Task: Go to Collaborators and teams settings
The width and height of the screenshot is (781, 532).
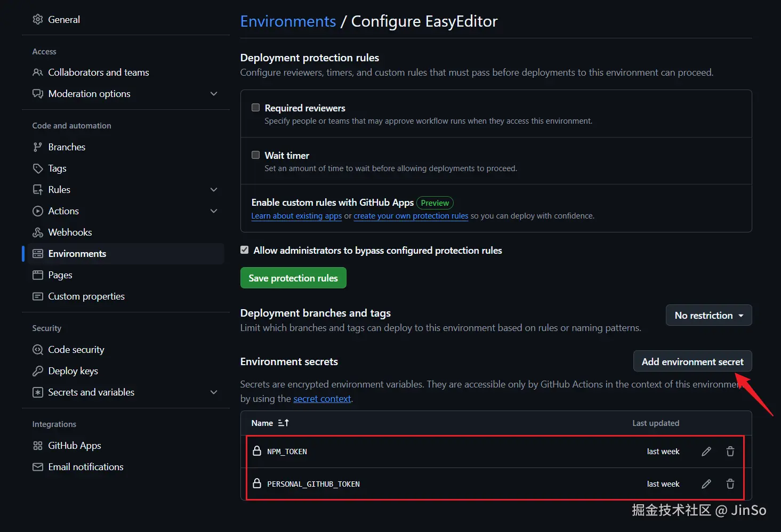Action: 99,72
